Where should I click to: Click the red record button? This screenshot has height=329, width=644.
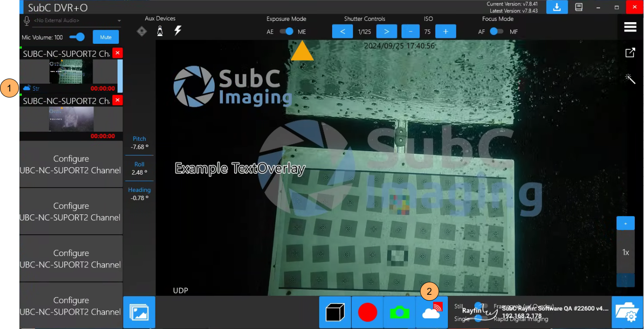click(367, 312)
